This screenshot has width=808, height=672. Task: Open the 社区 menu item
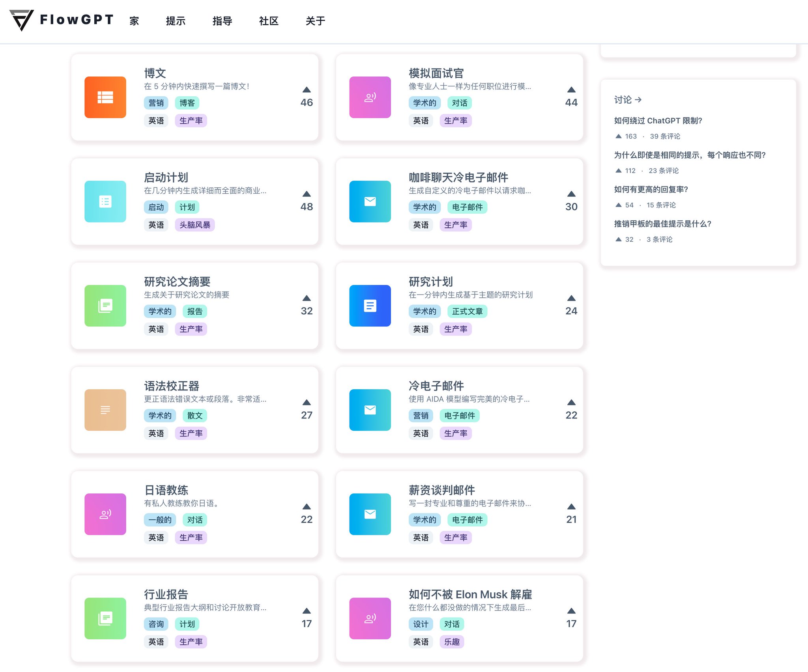tap(269, 21)
